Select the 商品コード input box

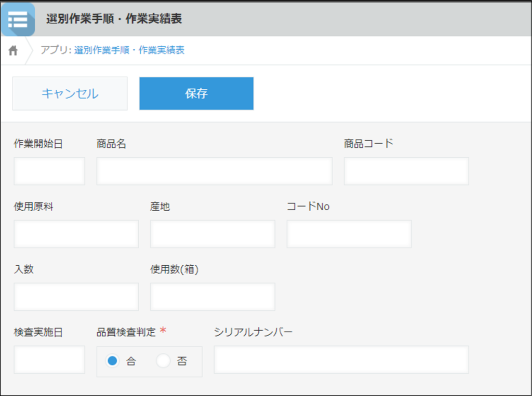(406, 171)
